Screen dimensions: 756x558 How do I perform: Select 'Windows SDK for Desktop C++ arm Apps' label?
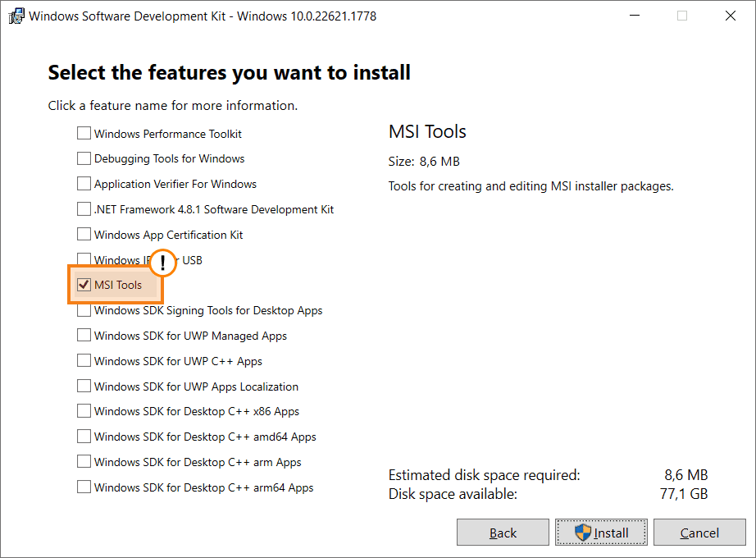pyautogui.click(x=198, y=463)
